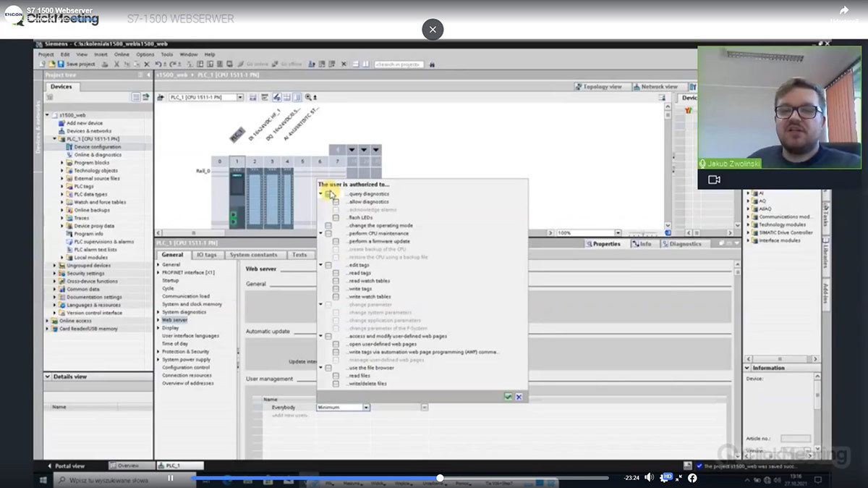Expand the Program blocks tree node
The width and height of the screenshot is (868, 488).
pos(62,163)
